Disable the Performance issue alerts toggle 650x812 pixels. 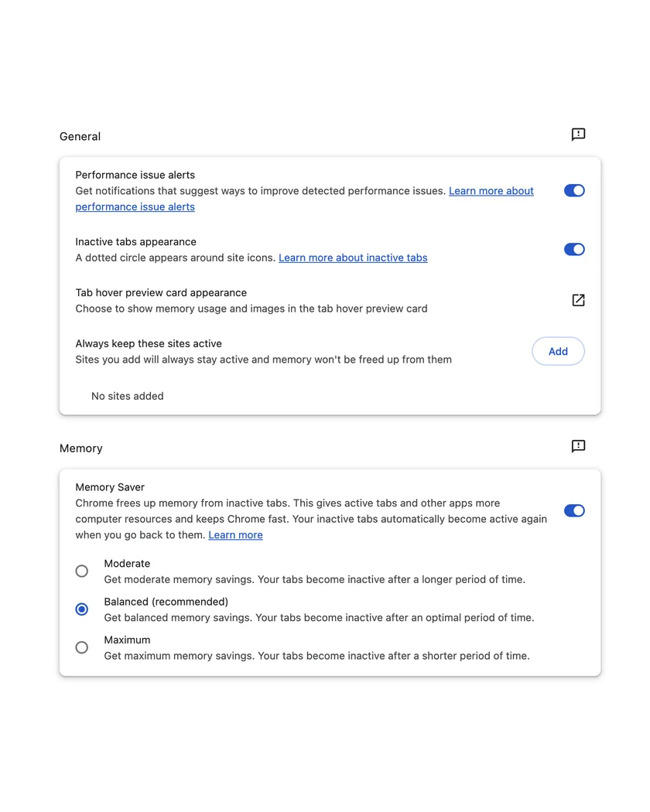pyautogui.click(x=574, y=191)
